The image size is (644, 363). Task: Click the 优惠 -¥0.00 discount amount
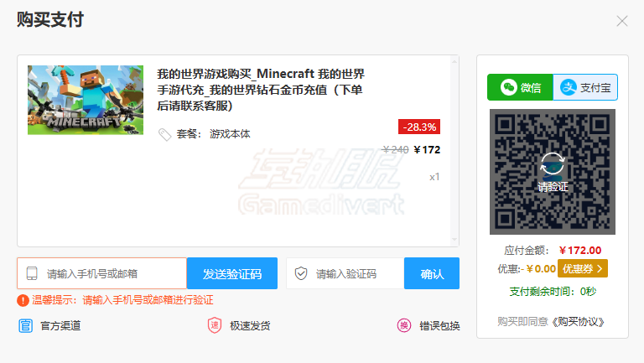click(538, 269)
